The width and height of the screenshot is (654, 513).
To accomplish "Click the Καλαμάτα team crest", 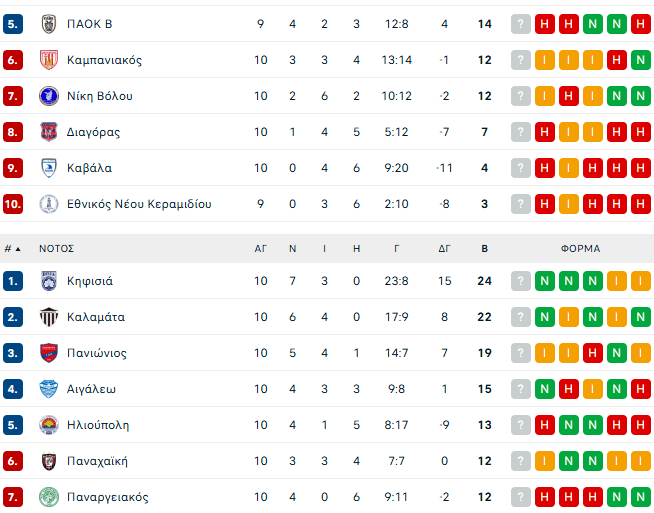I will point(48,317).
